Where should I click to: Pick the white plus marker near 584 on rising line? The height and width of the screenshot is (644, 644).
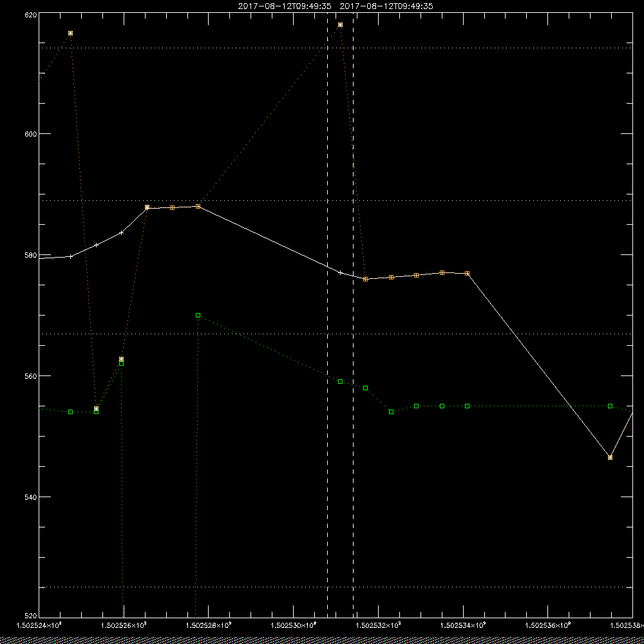[x=121, y=233]
